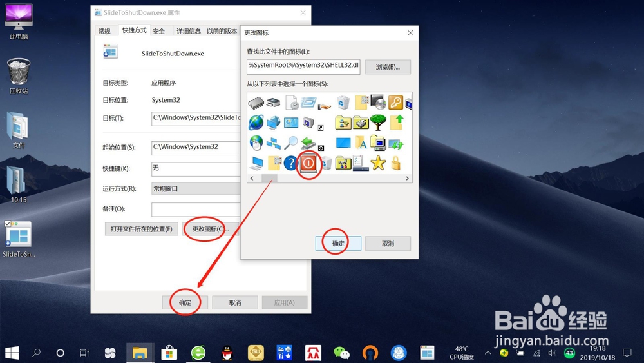Click 确定 in the properties window

click(x=185, y=302)
